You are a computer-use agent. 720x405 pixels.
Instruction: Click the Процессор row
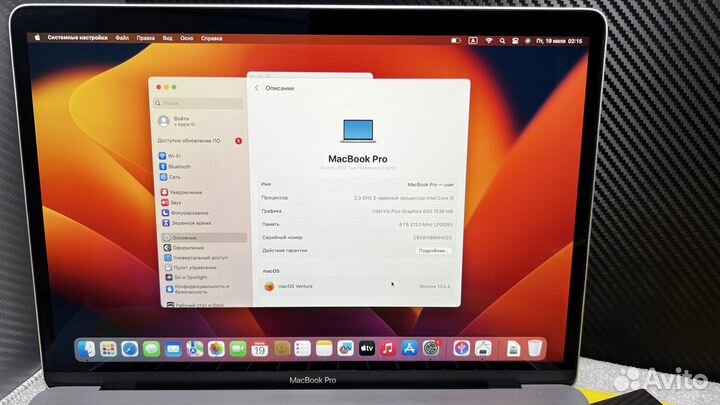pyautogui.click(x=357, y=198)
